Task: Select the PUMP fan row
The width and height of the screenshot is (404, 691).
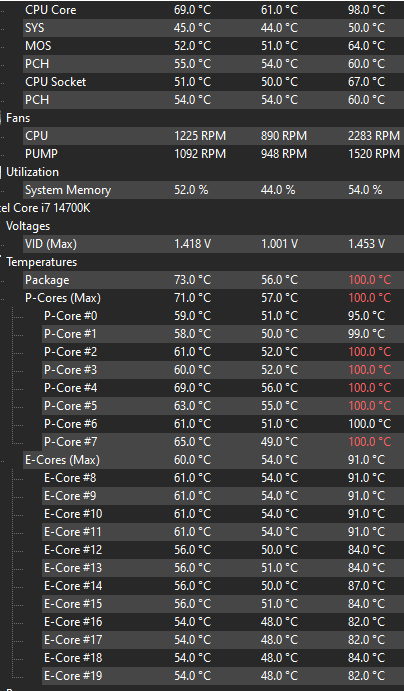Action: click(x=213, y=154)
